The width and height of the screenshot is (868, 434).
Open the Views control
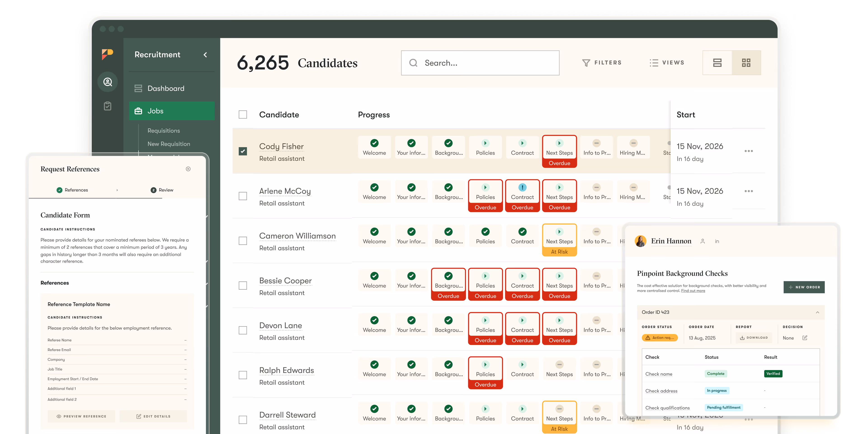click(x=667, y=63)
